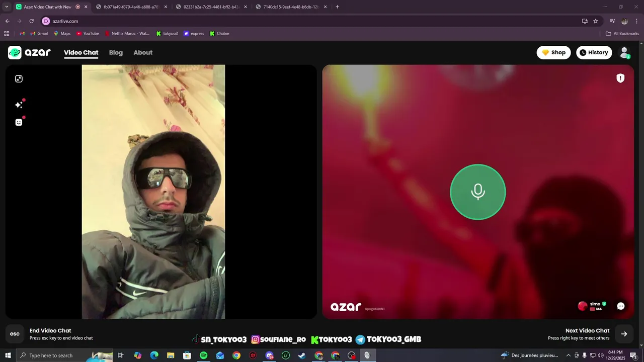Open the clock showing 6:41 PM
Screen dimensions: 644x362
click(615, 355)
